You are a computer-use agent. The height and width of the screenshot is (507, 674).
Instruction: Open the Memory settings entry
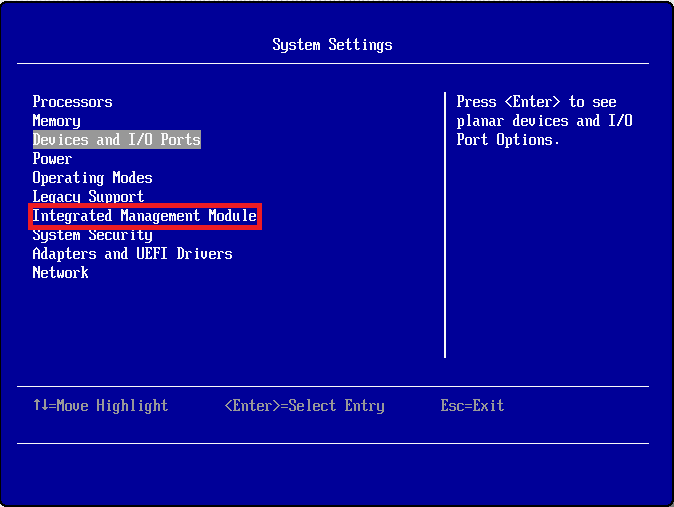click(x=56, y=121)
